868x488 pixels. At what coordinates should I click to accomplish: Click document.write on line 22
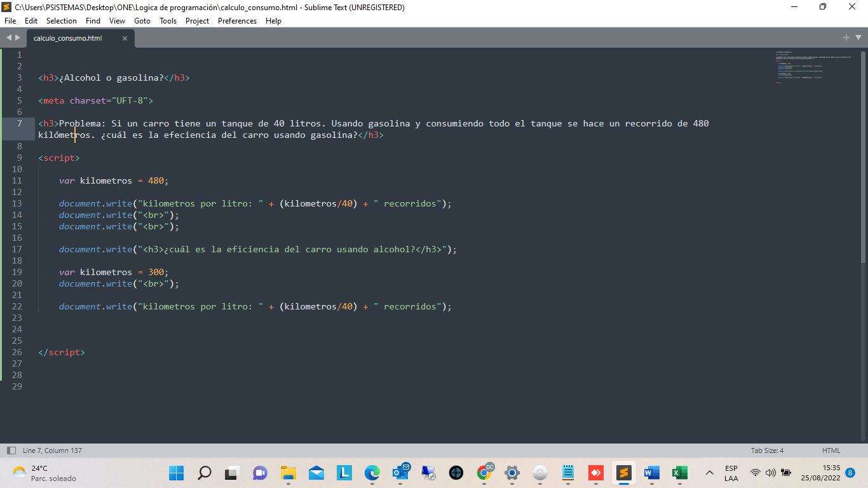tap(95, 306)
